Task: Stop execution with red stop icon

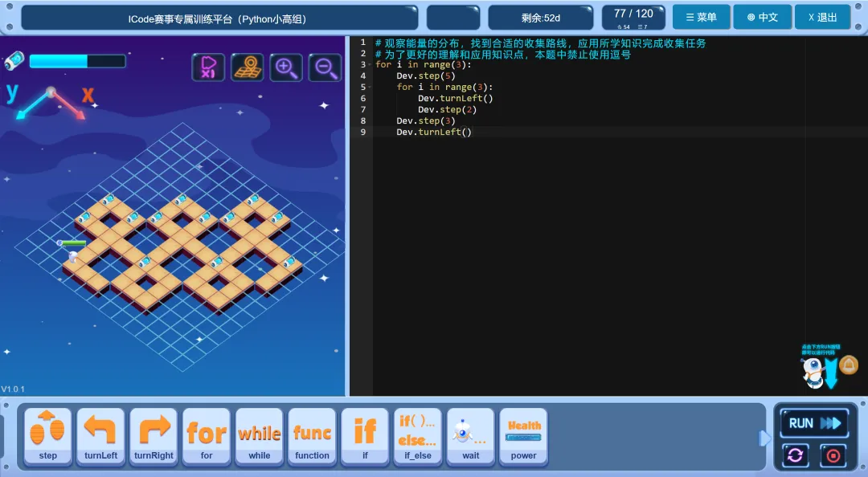Action: click(833, 455)
